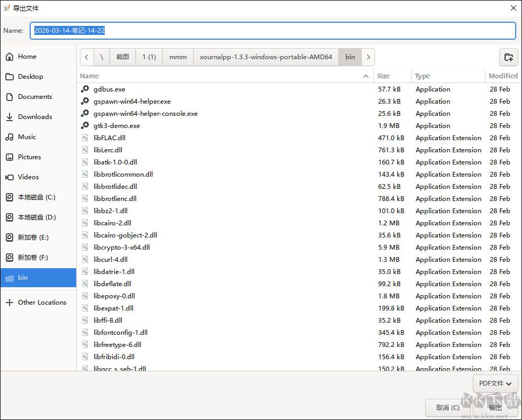Select libbrotlienc.dll row
The image size is (522, 420).
coord(299,198)
